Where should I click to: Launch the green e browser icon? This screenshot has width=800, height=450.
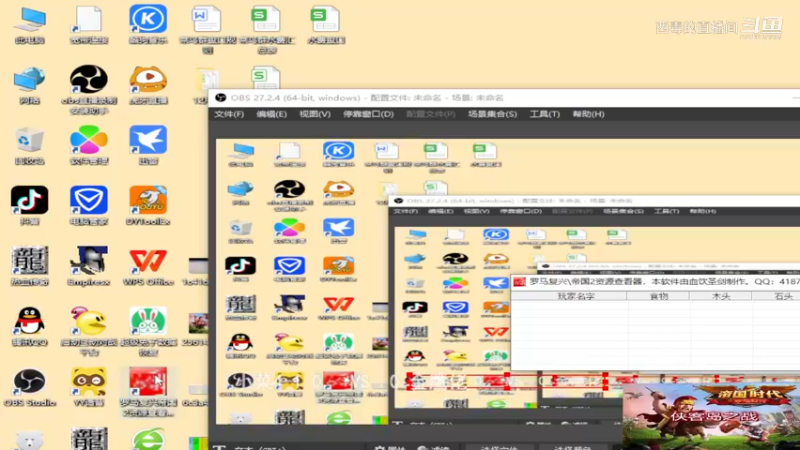[148, 440]
